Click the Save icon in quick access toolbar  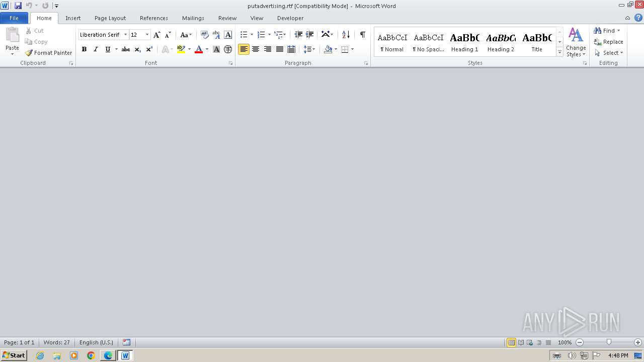point(18,6)
